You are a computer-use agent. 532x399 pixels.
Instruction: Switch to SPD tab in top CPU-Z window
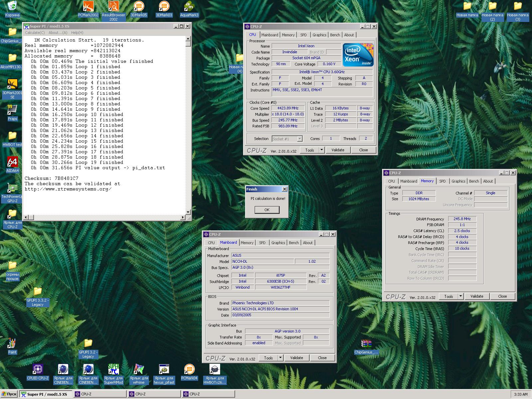point(303,35)
